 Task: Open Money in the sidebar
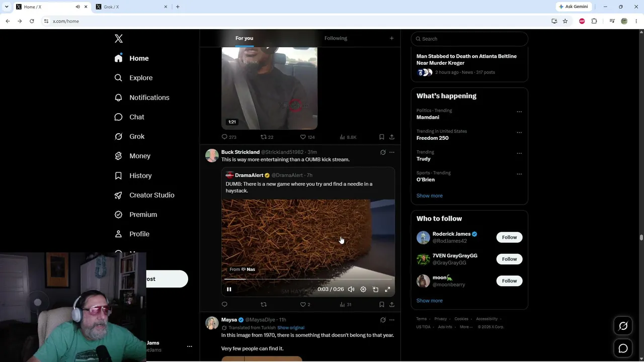tap(132, 156)
